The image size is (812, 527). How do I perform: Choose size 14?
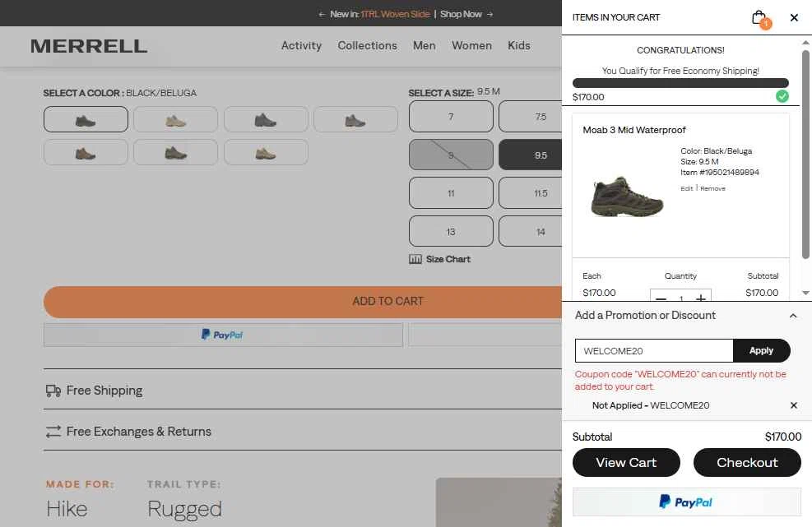(x=531, y=231)
